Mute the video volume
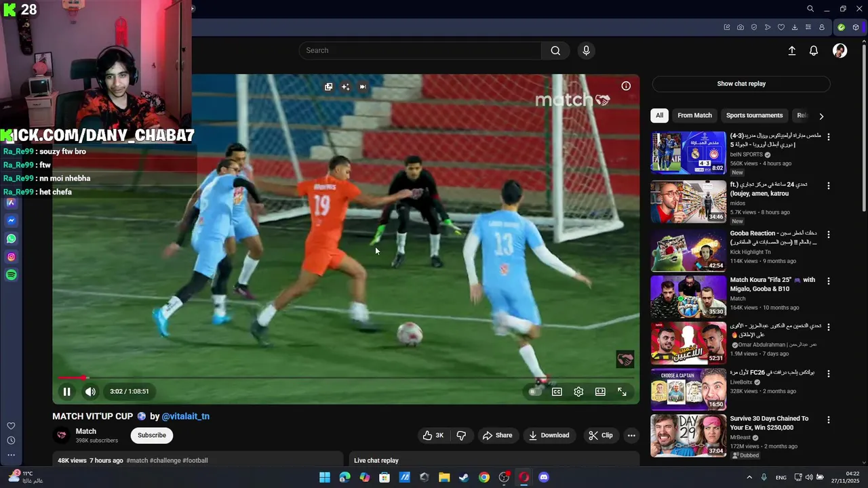Screen dimensions: 868x488 coord(90,391)
